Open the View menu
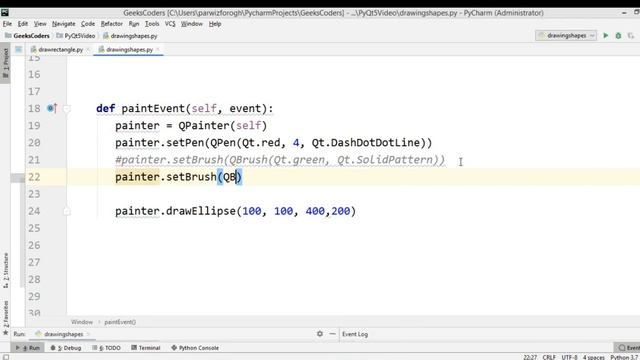640x360 pixels. [40, 24]
